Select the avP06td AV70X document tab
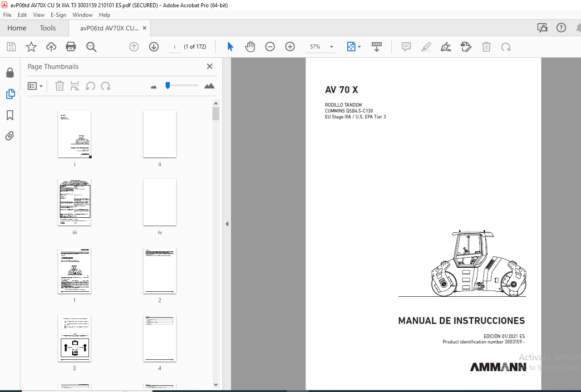 coord(109,28)
